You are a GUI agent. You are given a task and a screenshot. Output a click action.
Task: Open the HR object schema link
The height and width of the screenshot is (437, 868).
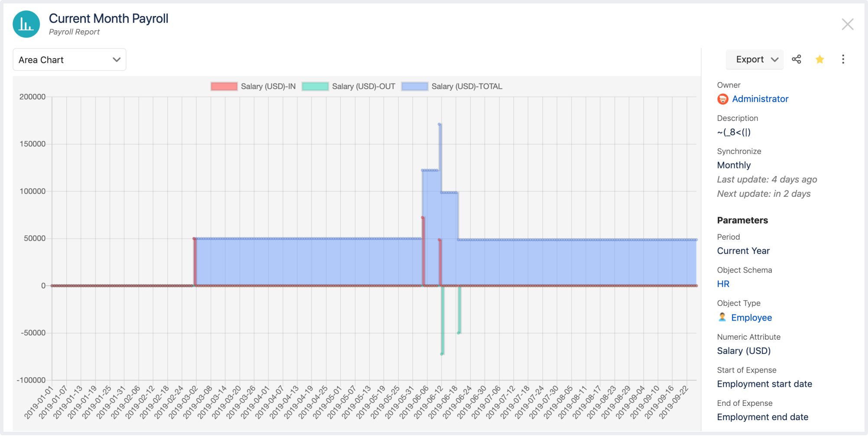[723, 284]
